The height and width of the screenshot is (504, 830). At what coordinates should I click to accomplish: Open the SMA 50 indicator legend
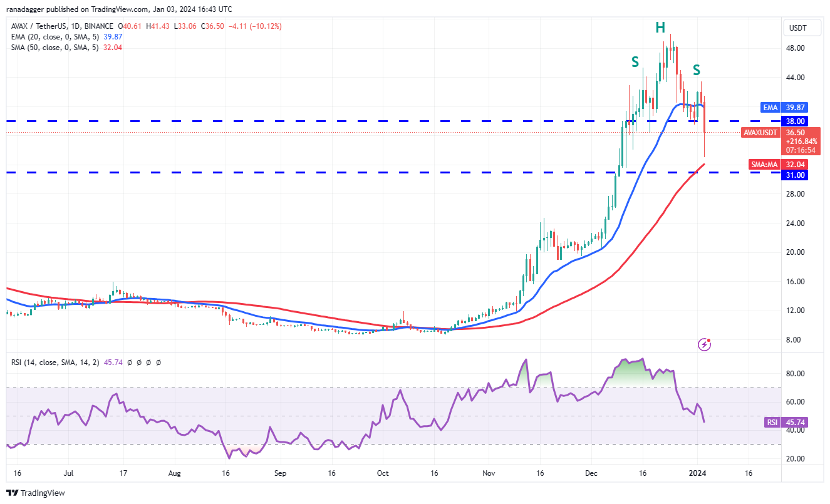65,48
